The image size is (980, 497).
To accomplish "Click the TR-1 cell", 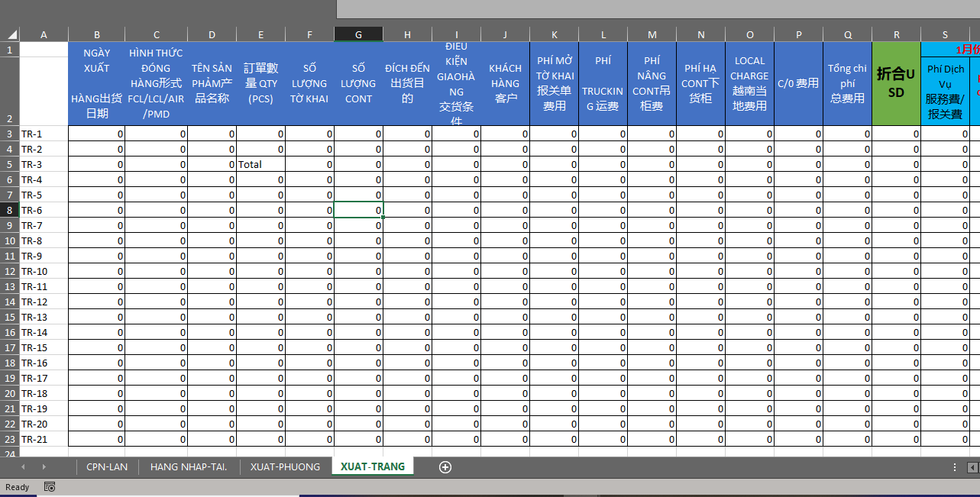I will pyautogui.click(x=44, y=134).
